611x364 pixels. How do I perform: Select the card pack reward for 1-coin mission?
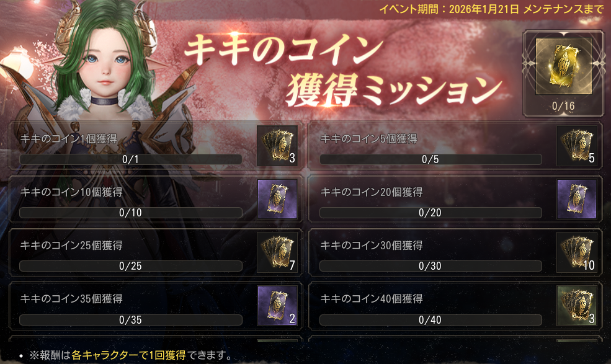(277, 145)
